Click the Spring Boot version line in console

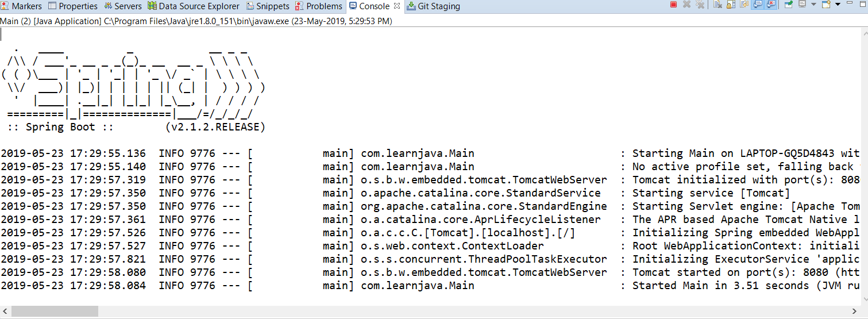click(x=137, y=127)
